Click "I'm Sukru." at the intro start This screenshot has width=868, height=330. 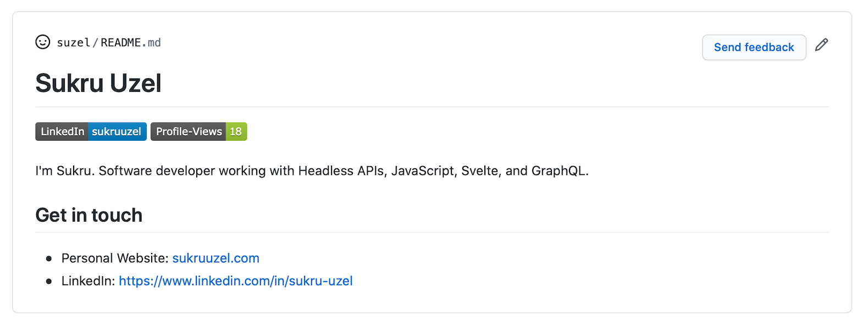65,171
